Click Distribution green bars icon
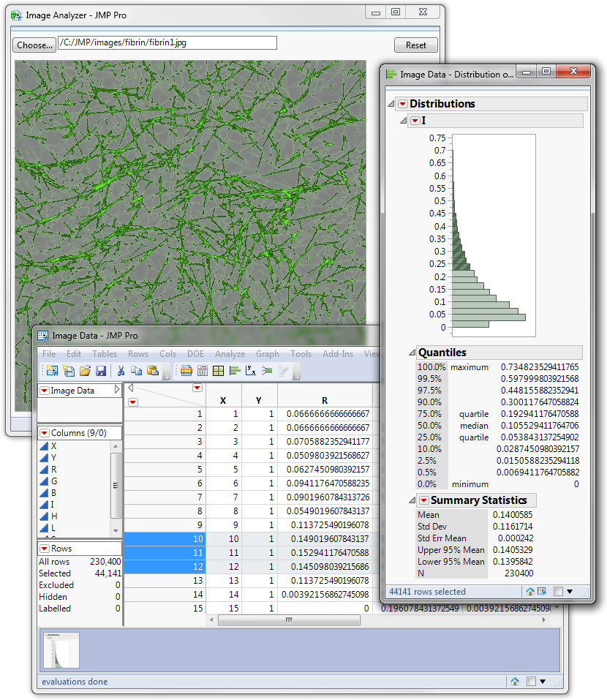607x700 pixels. pyautogui.click(x=235, y=371)
